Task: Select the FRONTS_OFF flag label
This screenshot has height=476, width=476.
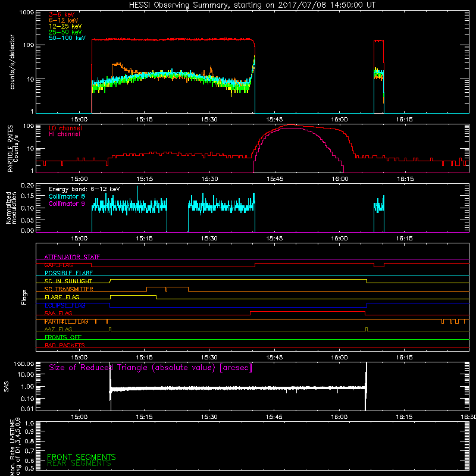Action: pyautogui.click(x=63, y=337)
